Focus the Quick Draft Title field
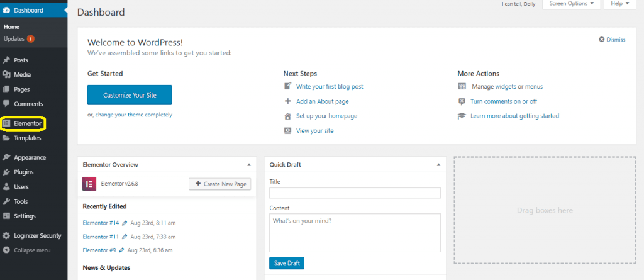This screenshot has height=280, width=644. [x=355, y=193]
